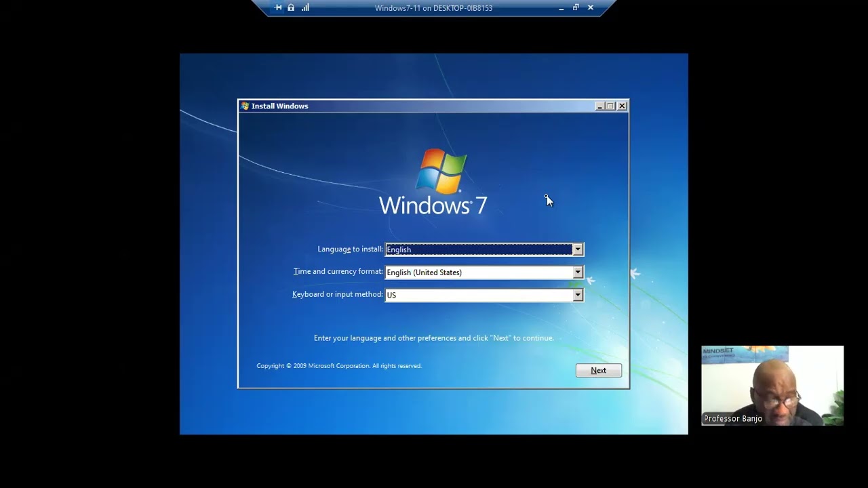Viewport: 868px width, 488px height.
Task: Click the Windows 7 logo
Action: coord(433,182)
